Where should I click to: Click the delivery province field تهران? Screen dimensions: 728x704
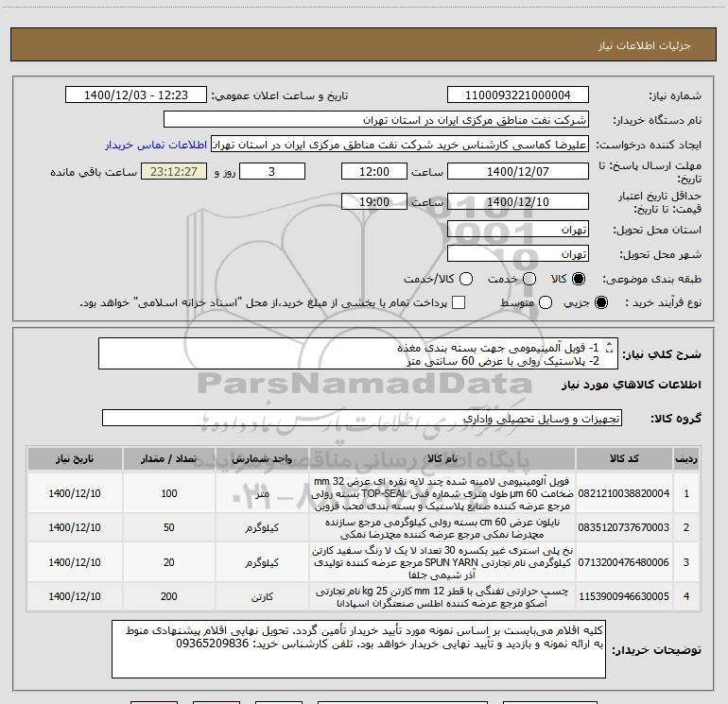pos(518,230)
